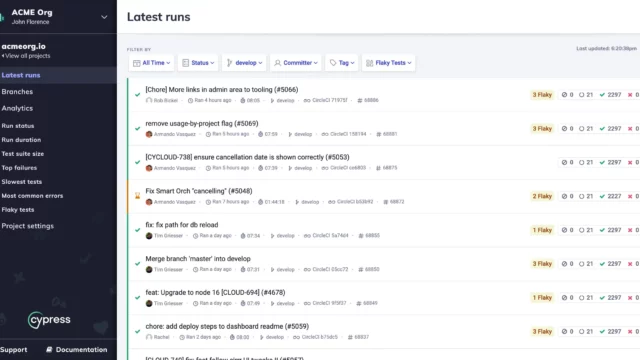Screen dimensions: 640x360
Task: Open run 'remove usage-by-project flag (#5069)'
Action: tap(202, 124)
